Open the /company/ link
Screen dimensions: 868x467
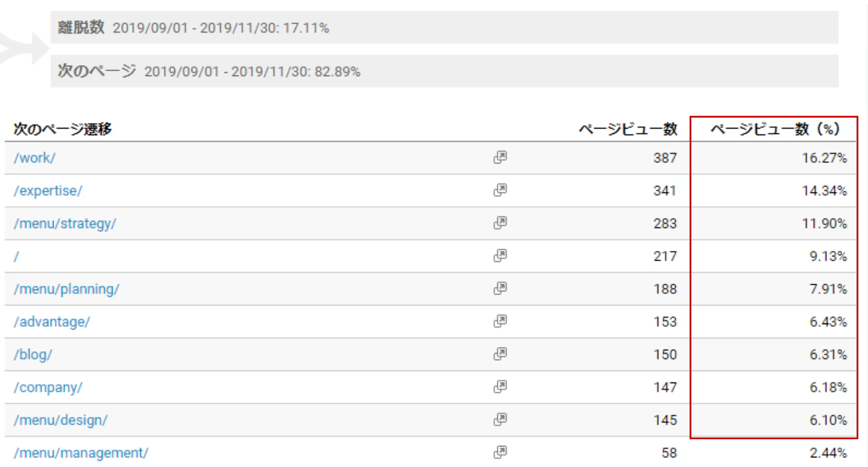(48, 387)
